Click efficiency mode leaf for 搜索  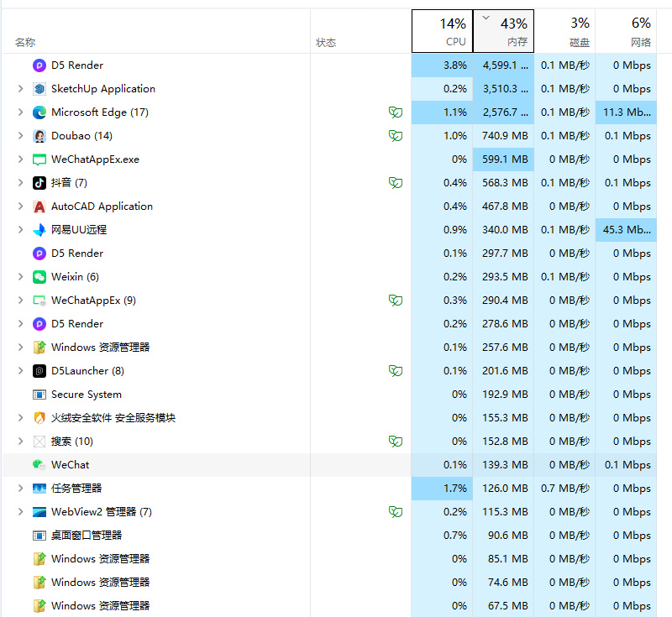(x=395, y=441)
